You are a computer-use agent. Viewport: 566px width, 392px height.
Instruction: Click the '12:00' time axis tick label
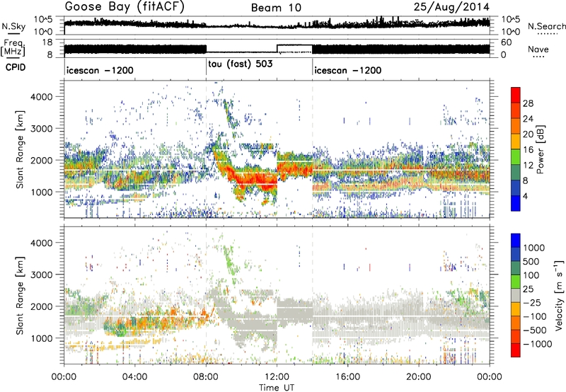pyautogui.click(x=277, y=377)
